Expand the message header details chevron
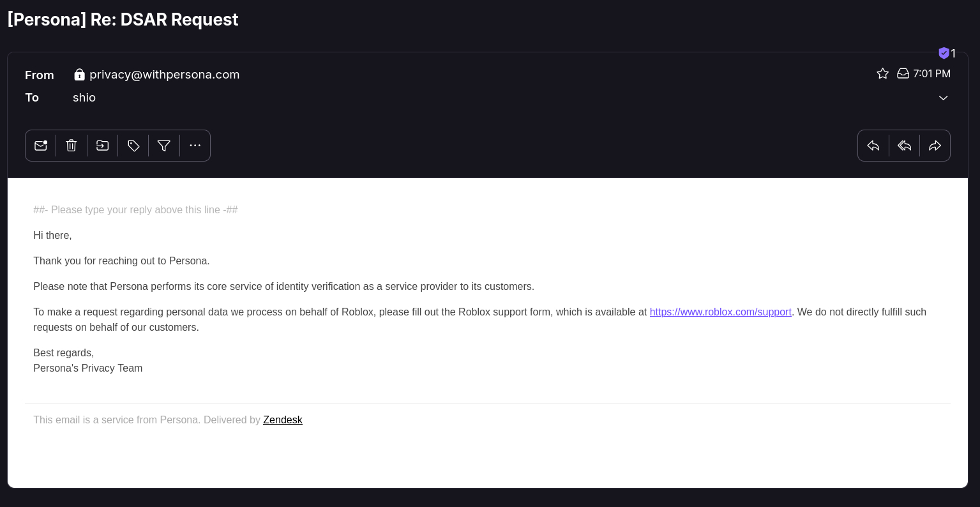Screen dimensions: 980x507 tap(943, 98)
